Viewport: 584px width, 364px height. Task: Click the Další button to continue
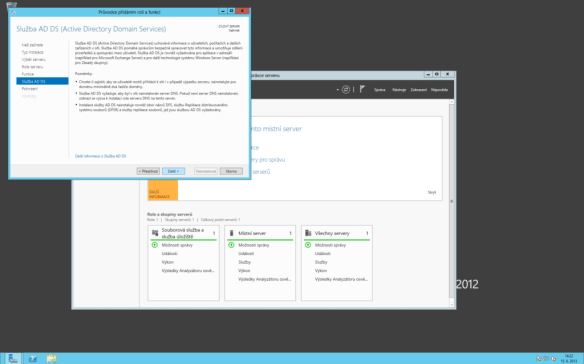pos(174,171)
